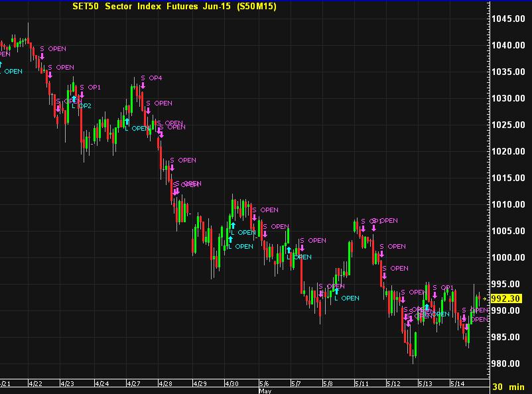Viewport: 532px width, 394px height.
Task: Select the S OPEN arrow at 1018 level
Action: point(172,168)
